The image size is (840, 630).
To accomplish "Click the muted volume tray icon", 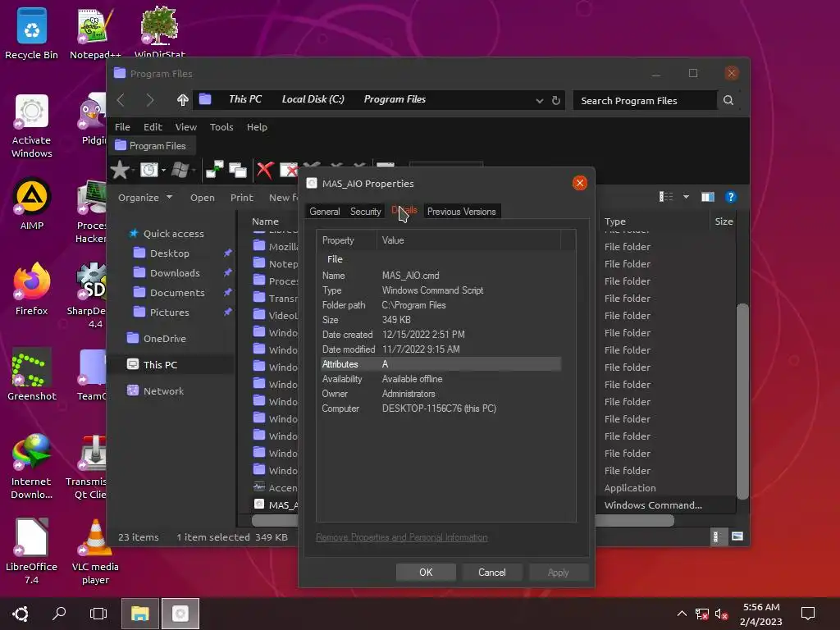I will pos(722,614).
